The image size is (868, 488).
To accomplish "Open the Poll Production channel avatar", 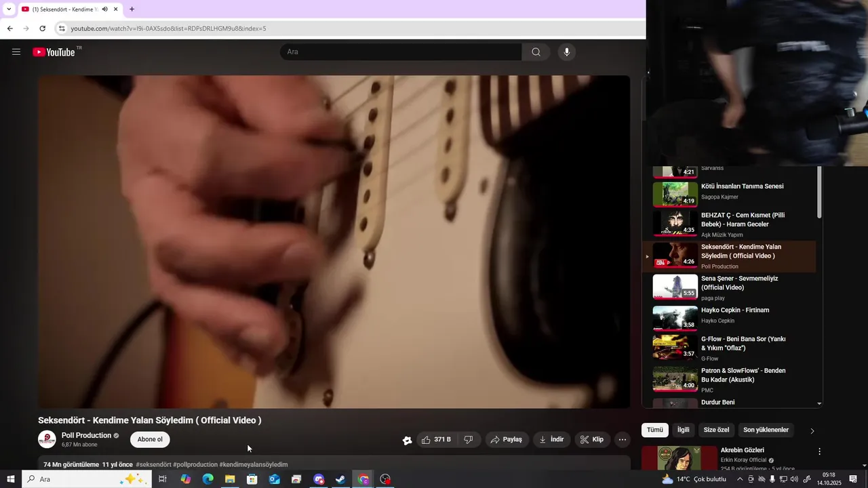I will point(47,439).
